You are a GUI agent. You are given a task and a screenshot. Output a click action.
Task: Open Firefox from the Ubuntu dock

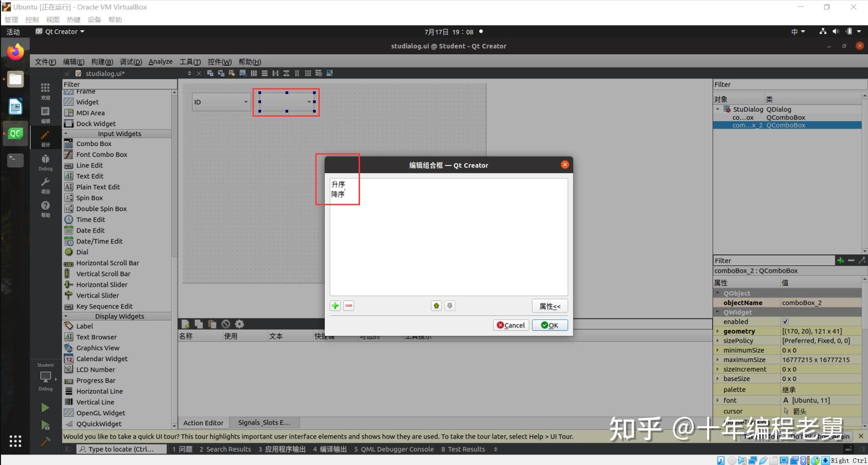click(x=15, y=51)
